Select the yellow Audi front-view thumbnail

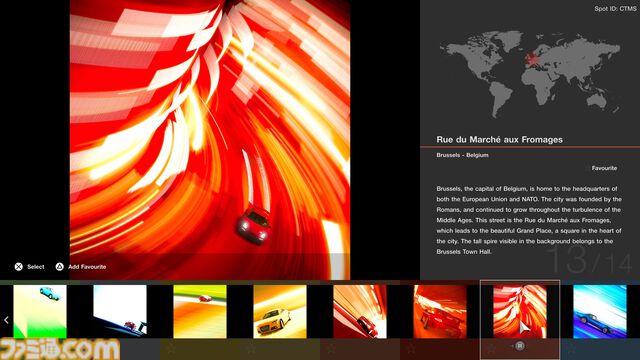coord(280,311)
